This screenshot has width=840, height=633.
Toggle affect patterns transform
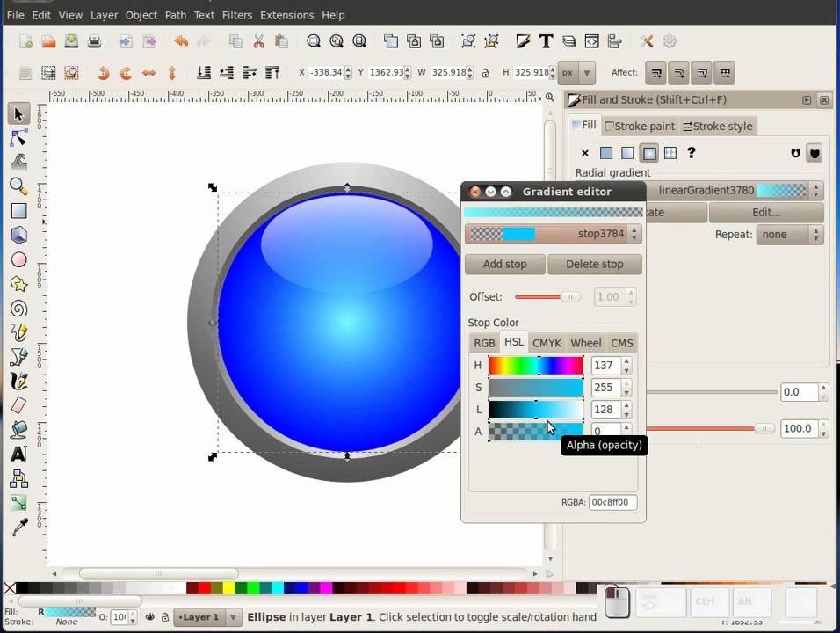point(725,73)
